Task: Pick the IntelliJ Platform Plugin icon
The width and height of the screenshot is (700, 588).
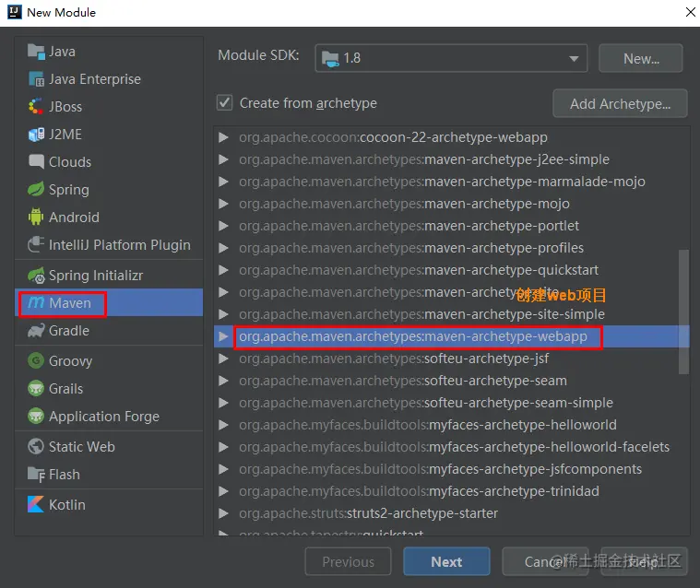Action: pyautogui.click(x=36, y=245)
